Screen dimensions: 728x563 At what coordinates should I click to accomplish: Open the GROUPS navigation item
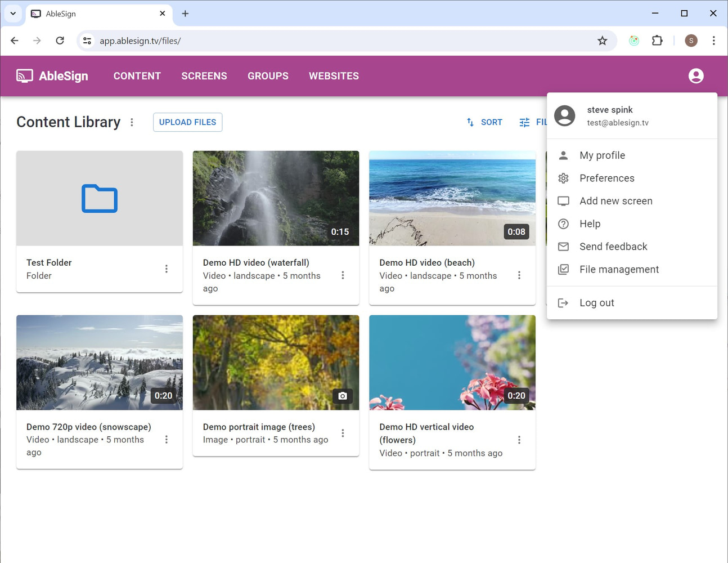tap(268, 75)
